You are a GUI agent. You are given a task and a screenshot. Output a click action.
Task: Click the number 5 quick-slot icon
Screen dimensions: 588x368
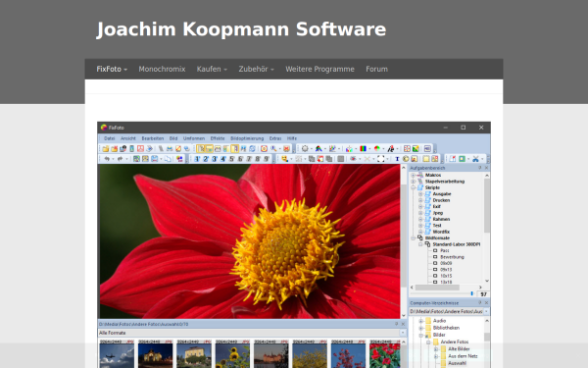(x=231, y=159)
